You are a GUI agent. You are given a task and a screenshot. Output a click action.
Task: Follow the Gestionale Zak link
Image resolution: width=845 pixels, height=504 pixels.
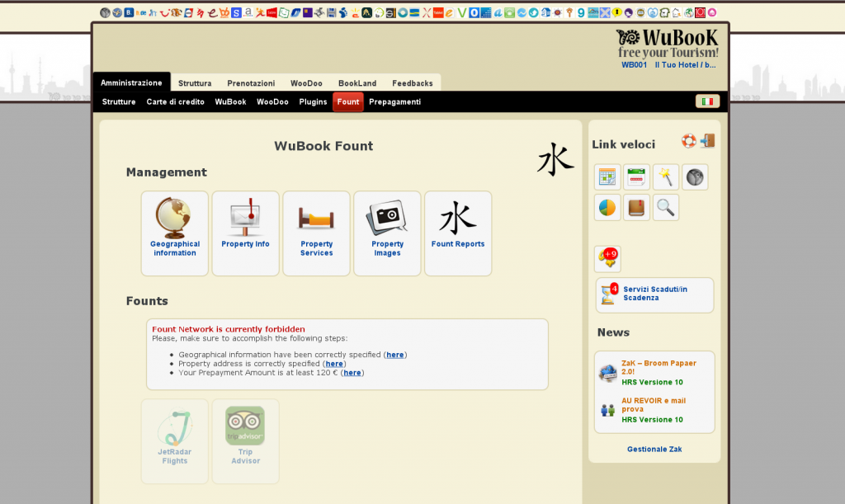654,449
